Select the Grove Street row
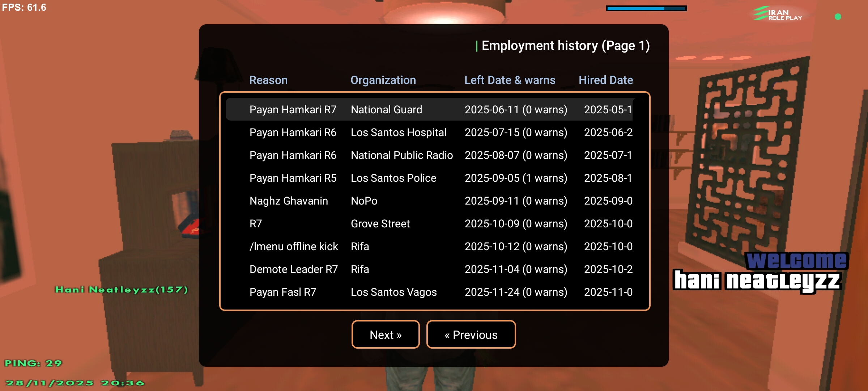The height and width of the screenshot is (391, 868). tap(429, 223)
